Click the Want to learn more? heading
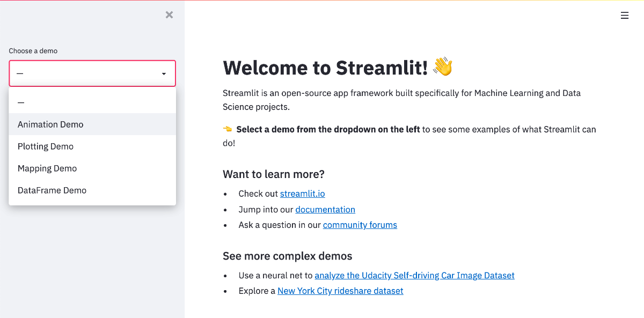This screenshot has height=318, width=644. point(274,174)
